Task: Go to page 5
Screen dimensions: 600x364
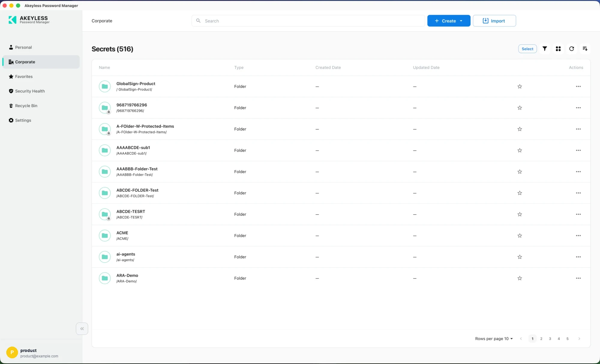Action: 567,338
